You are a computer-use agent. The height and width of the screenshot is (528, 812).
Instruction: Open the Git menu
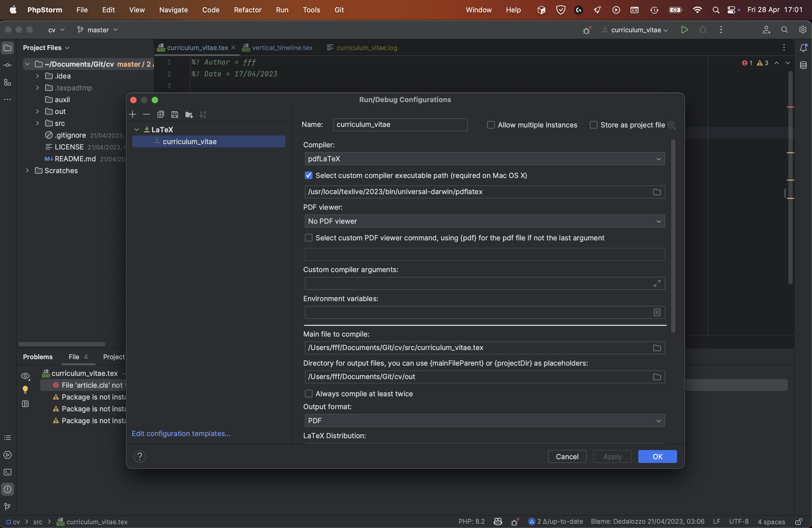[x=340, y=10]
